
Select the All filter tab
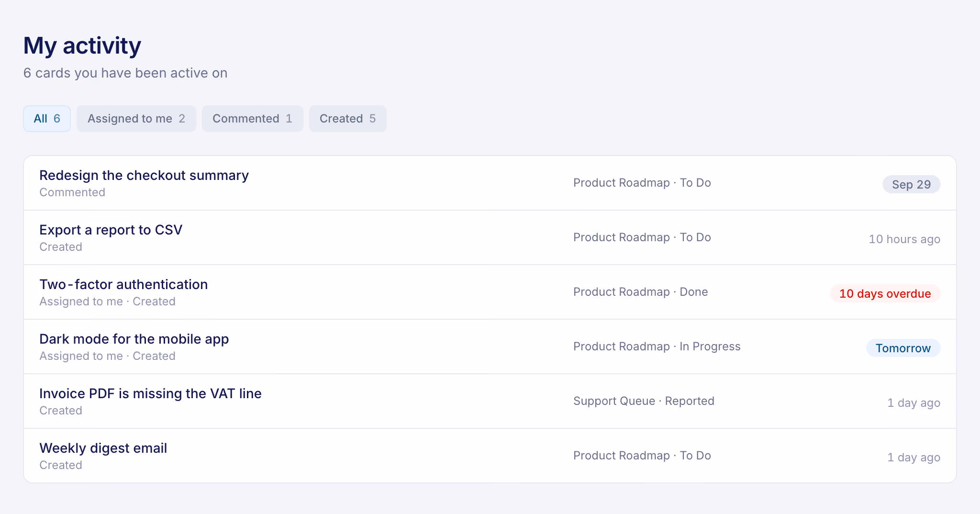click(47, 119)
